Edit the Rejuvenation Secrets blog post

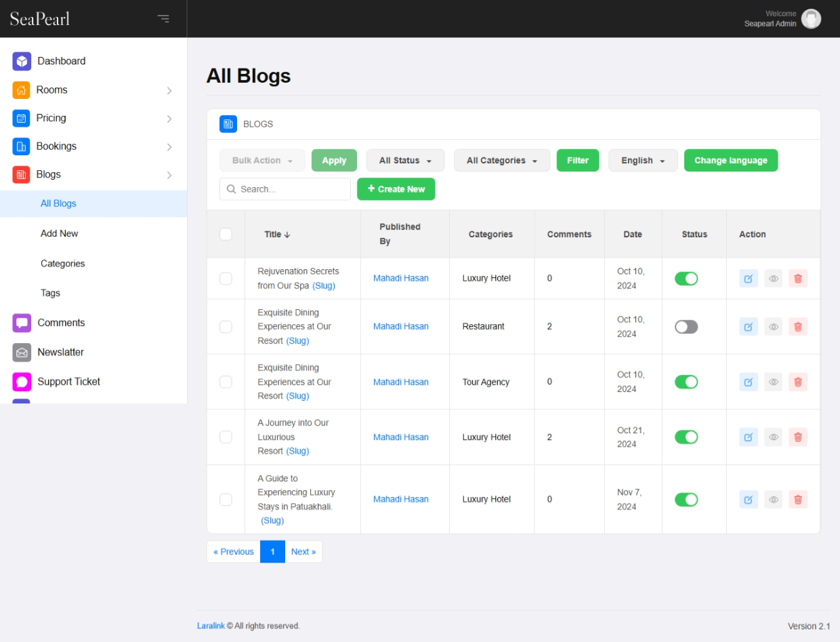pyautogui.click(x=749, y=279)
